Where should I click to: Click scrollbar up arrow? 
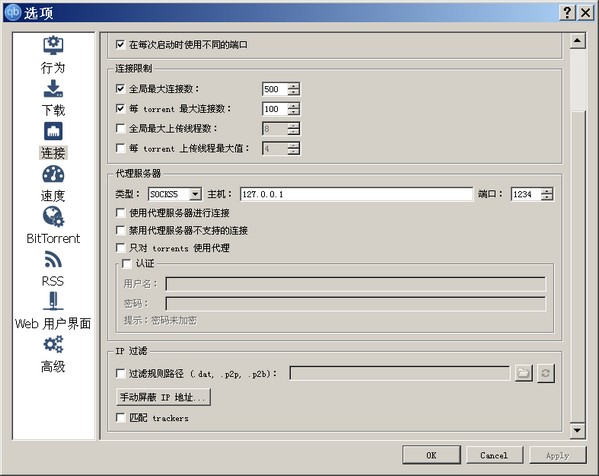(578, 40)
